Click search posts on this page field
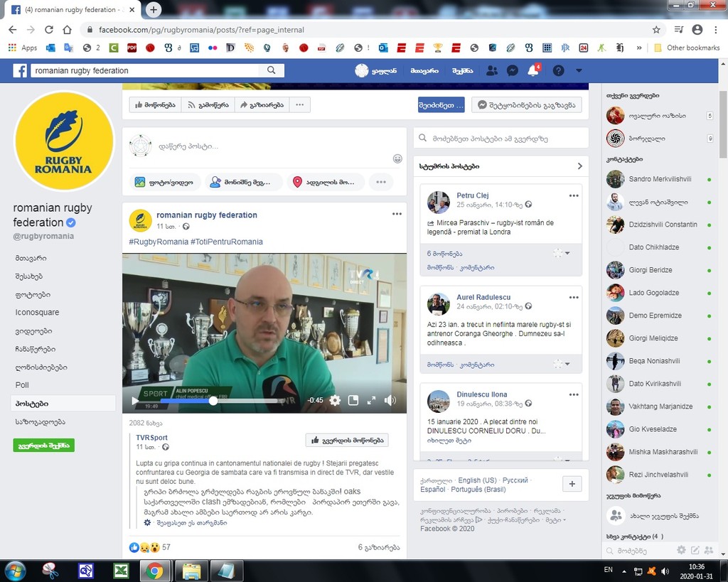Viewport: 728px width, 582px height. (501, 138)
